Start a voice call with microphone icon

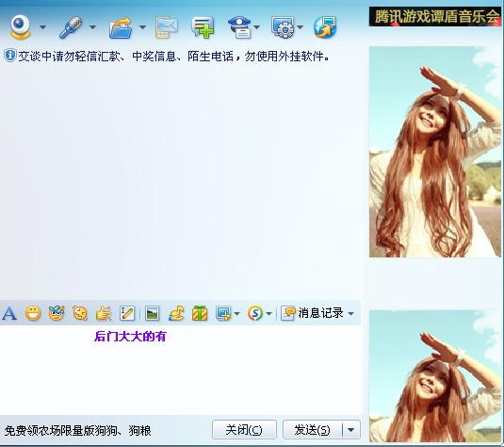pos(71,27)
